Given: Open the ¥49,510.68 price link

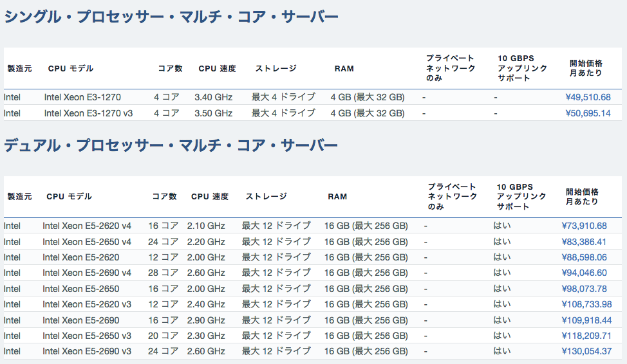Looking at the screenshot, I should coord(588,97).
